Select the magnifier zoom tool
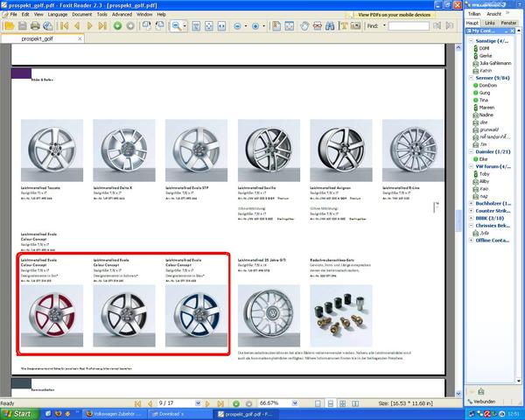The image size is (525, 420). click(x=176, y=25)
